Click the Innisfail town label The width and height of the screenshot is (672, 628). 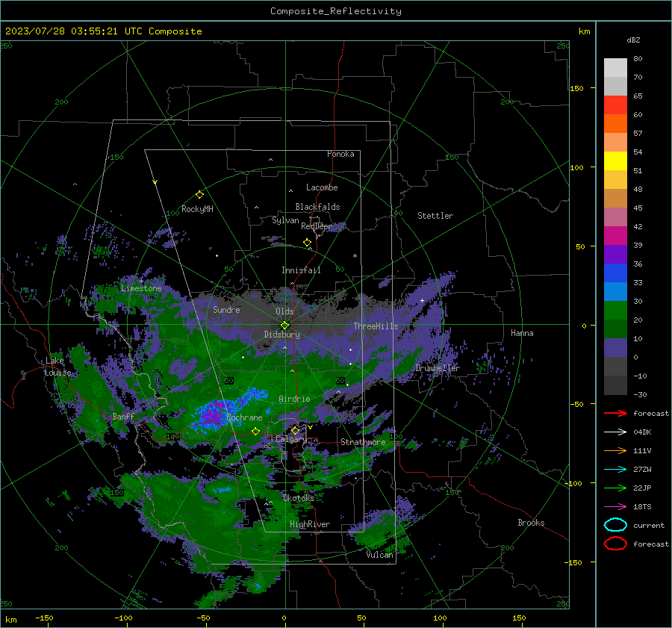[x=301, y=270]
